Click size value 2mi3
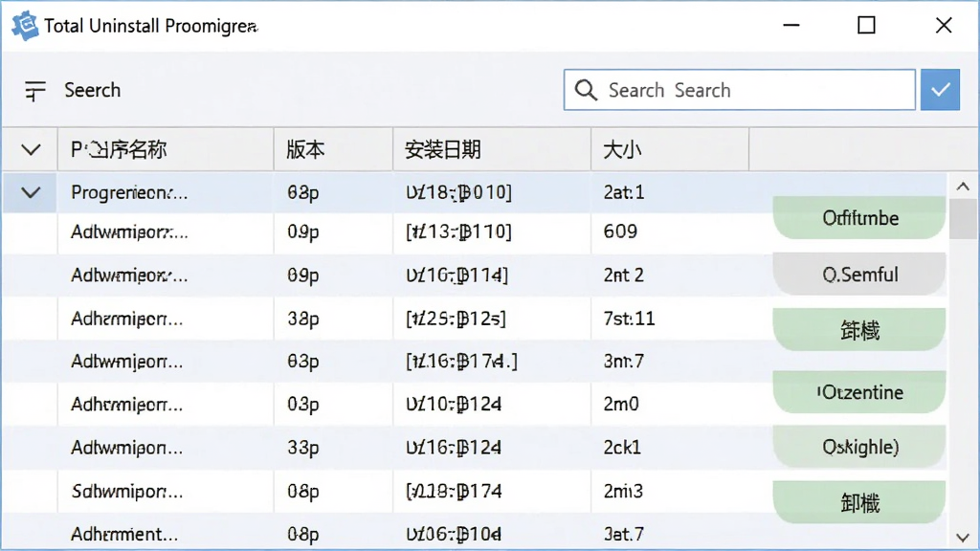 pyautogui.click(x=623, y=491)
